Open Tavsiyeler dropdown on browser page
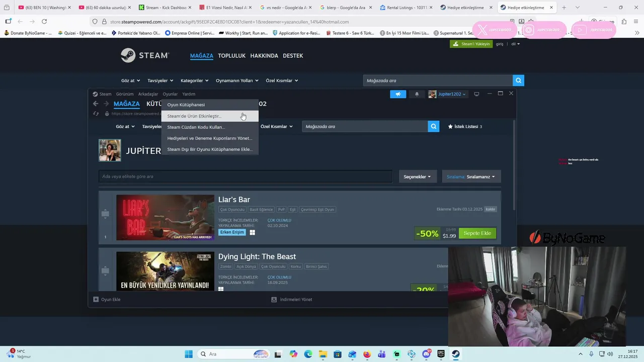Viewport: 644px width, 362px height. click(x=160, y=80)
